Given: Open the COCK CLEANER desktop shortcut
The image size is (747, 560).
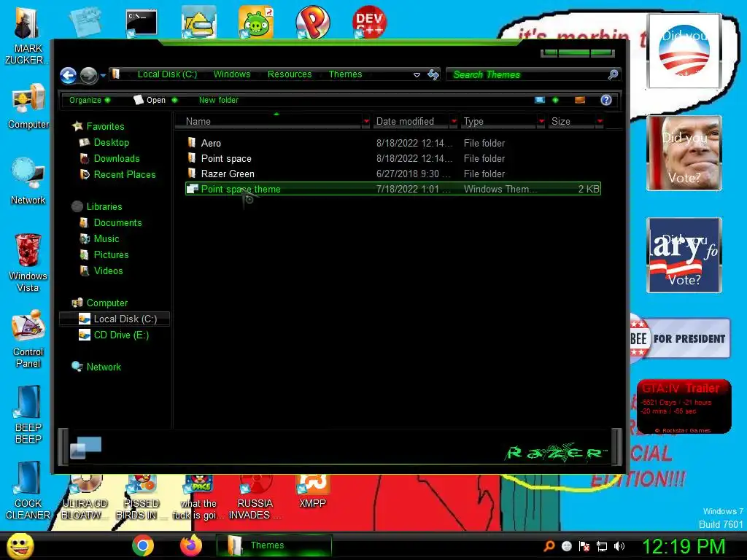Looking at the screenshot, I should (x=28, y=491).
